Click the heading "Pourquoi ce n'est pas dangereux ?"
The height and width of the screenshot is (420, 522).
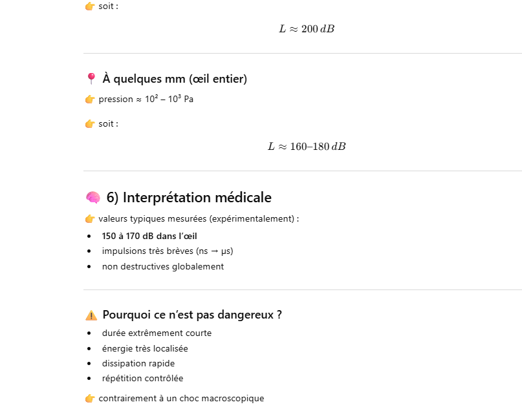(x=192, y=315)
